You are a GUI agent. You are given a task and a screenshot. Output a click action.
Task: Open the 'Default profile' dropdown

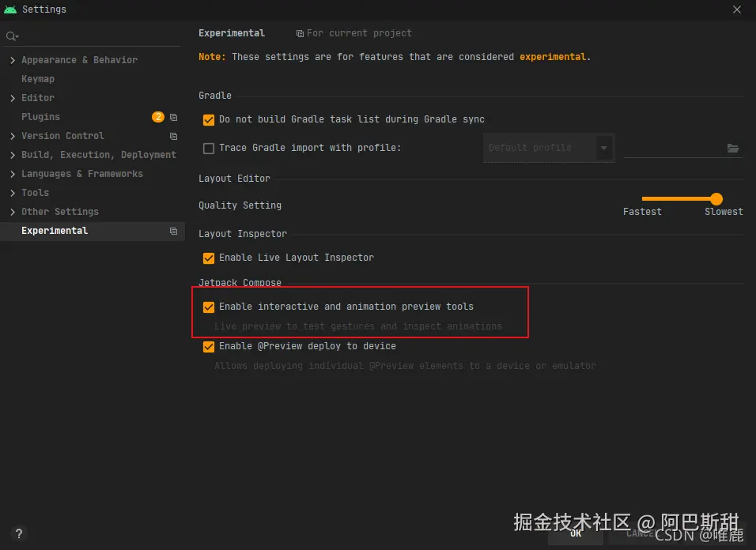[x=605, y=148]
